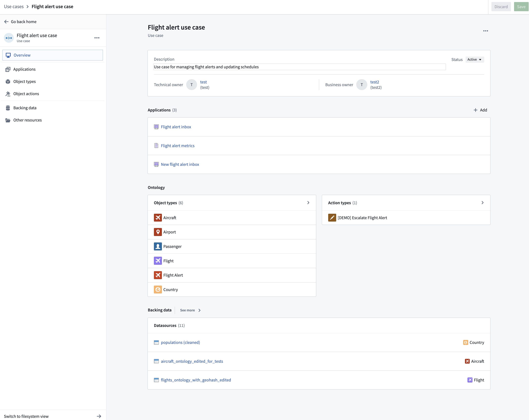
Task: Click the See more link in Backing data
Action: [187, 310]
